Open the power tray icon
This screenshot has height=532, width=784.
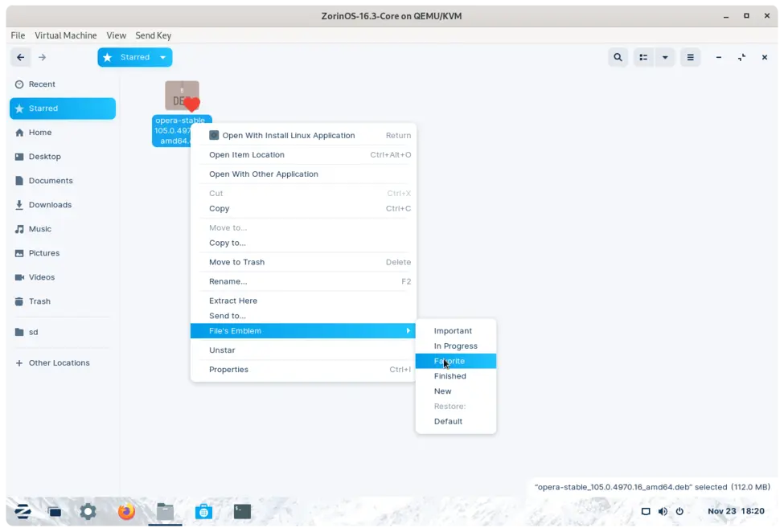click(679, 512)
